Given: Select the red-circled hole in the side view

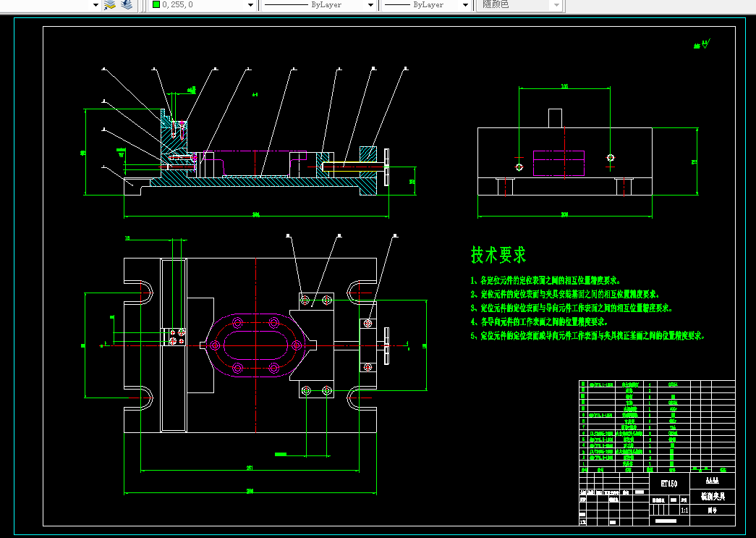Looking at the screenshot, I should tap(519, 167).
